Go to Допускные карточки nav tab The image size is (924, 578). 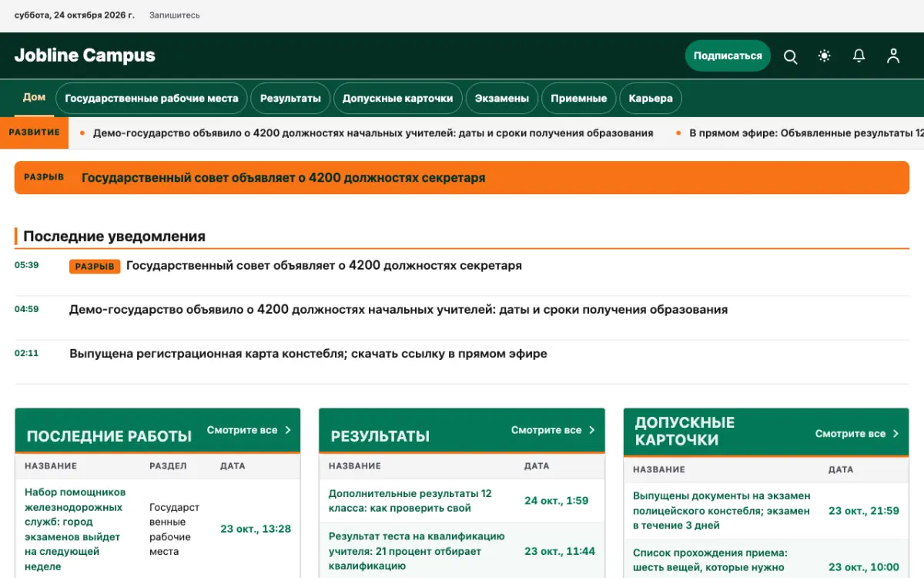click(398, 99)
